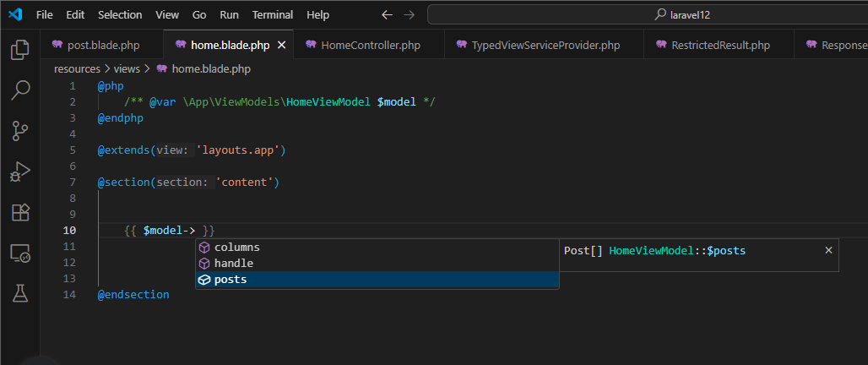Image resolution: width=868 pixels, height=365 pixels.
Task: Click HomeViewModel in the docblock
Action: [x=328, y=102]
